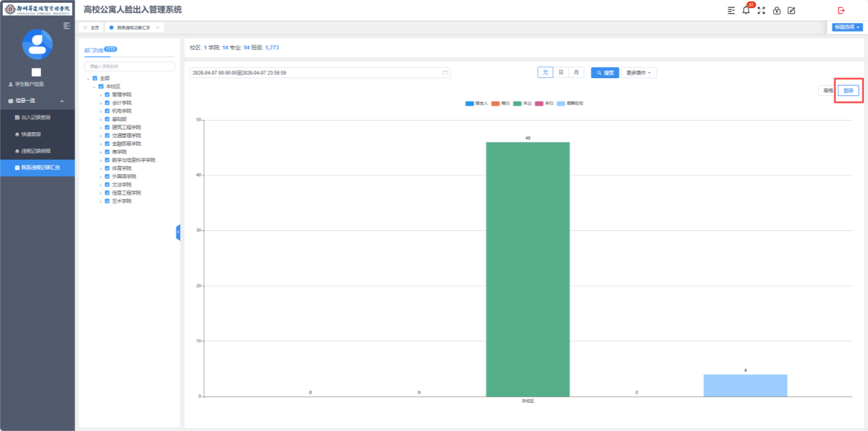The width and height of the screenshot is (868, 431).
Task: Expand the 会计学院 tree node
Action: click(101, 103)
